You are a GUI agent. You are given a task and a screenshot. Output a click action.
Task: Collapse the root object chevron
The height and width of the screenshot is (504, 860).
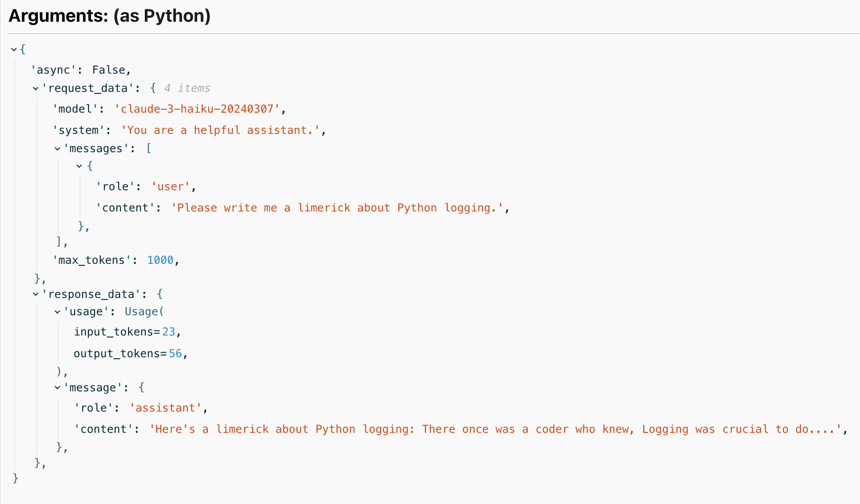tap(14, 49)
